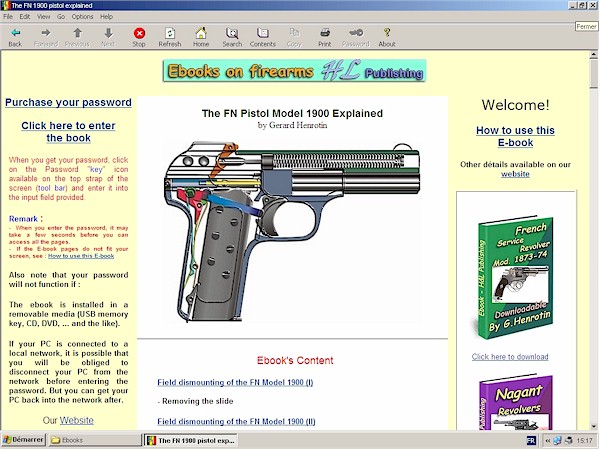Open the Démarrer start button

24,440
